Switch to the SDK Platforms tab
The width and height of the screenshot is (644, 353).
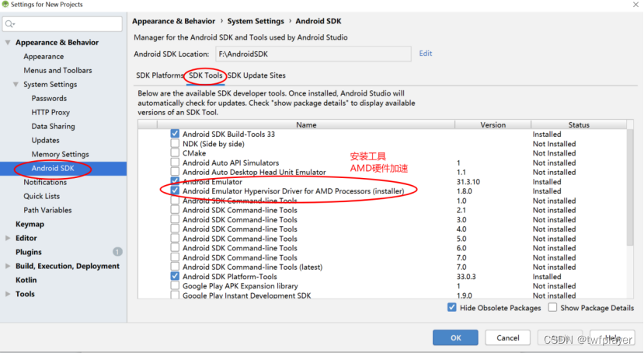[x=160, y=75]
